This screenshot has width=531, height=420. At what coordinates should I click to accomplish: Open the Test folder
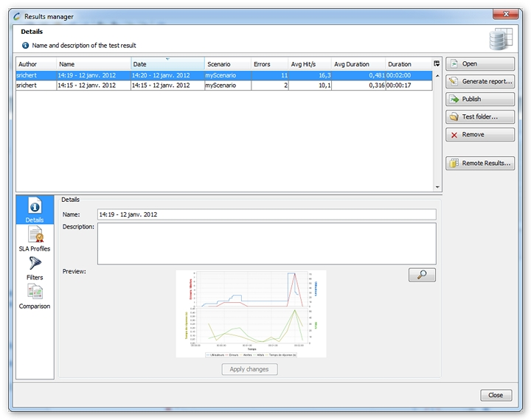click(480, 116)
